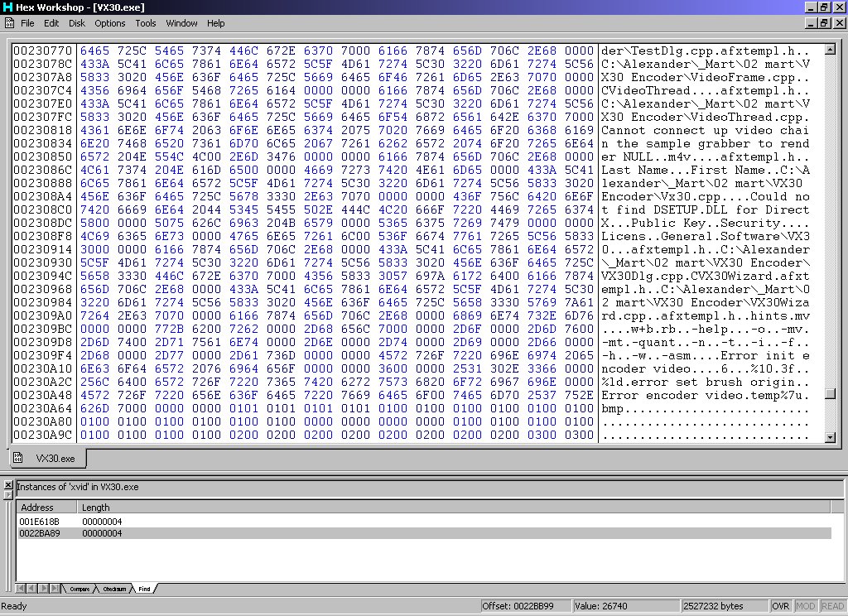This screenshot has width=848, height=616.
Task: Click the Ready status bar text
Action: pyautogui.click(x=14, y=606)
